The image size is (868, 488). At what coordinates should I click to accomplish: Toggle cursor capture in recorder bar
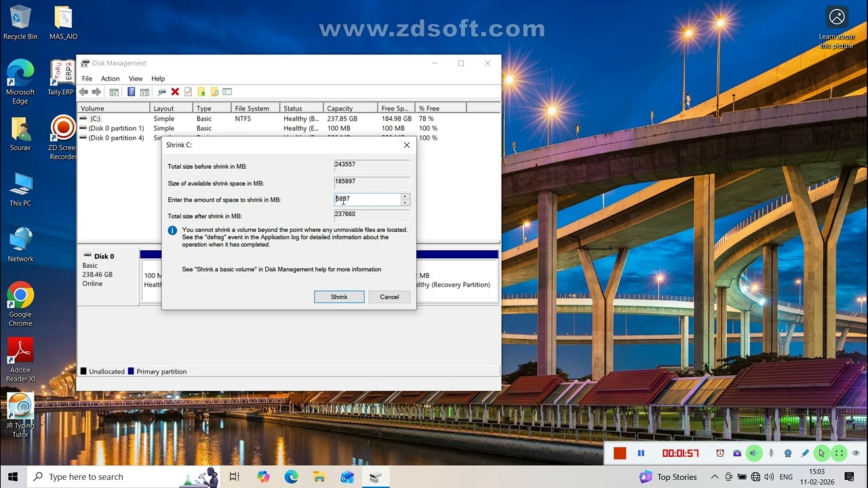[821, 453]
